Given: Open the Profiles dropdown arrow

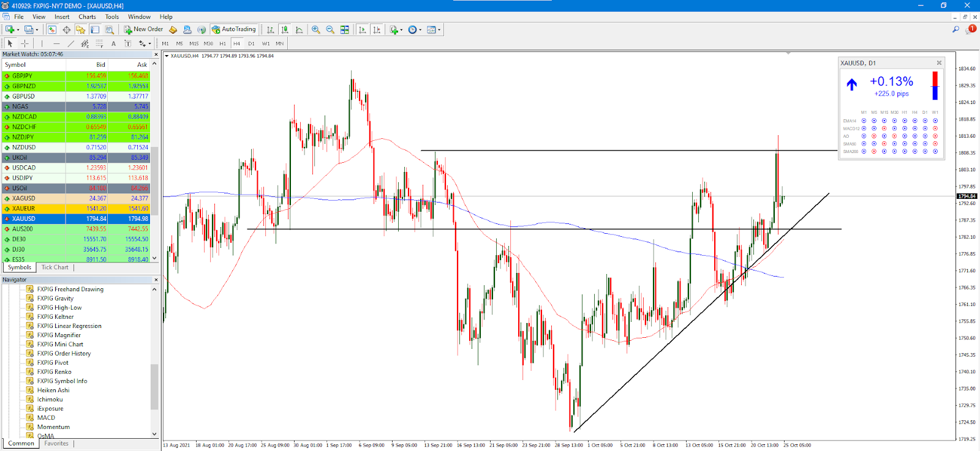Looking at the screenshot, I should (37, 29).
